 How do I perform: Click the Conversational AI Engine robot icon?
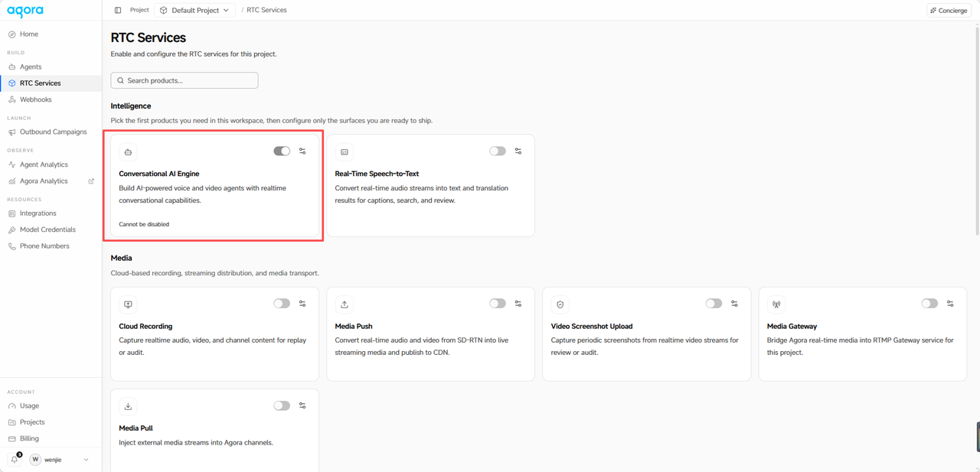pos(128,152)
